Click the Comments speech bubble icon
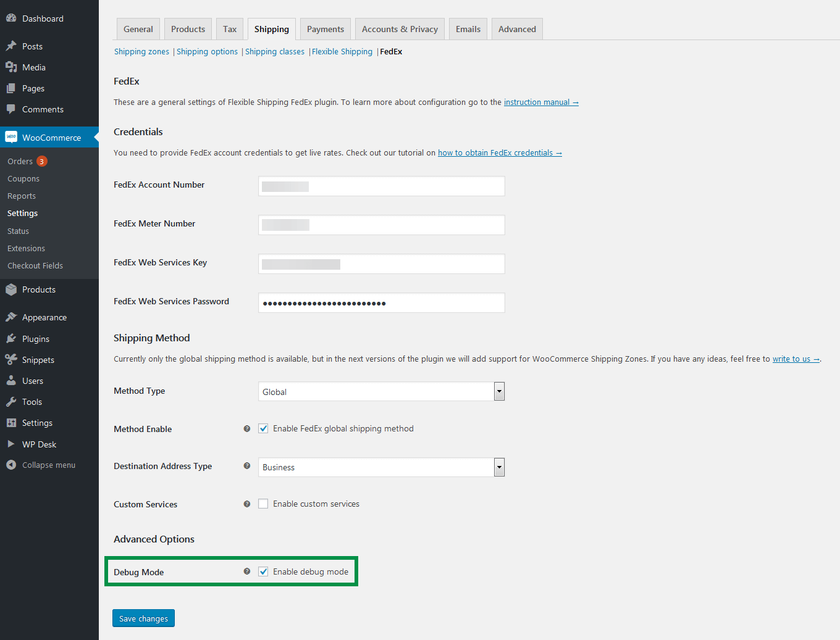This screenshot has width=840, height=640. click(11, 109)
